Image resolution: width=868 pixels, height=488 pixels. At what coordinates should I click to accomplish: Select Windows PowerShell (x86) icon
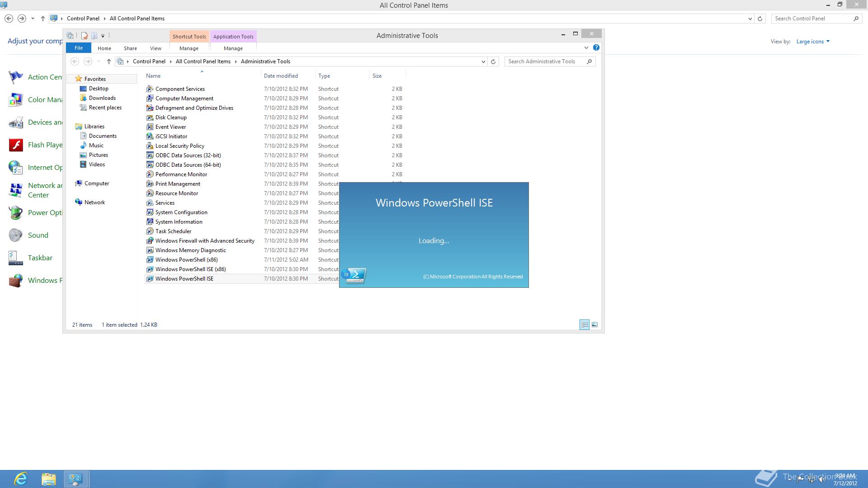150,260
